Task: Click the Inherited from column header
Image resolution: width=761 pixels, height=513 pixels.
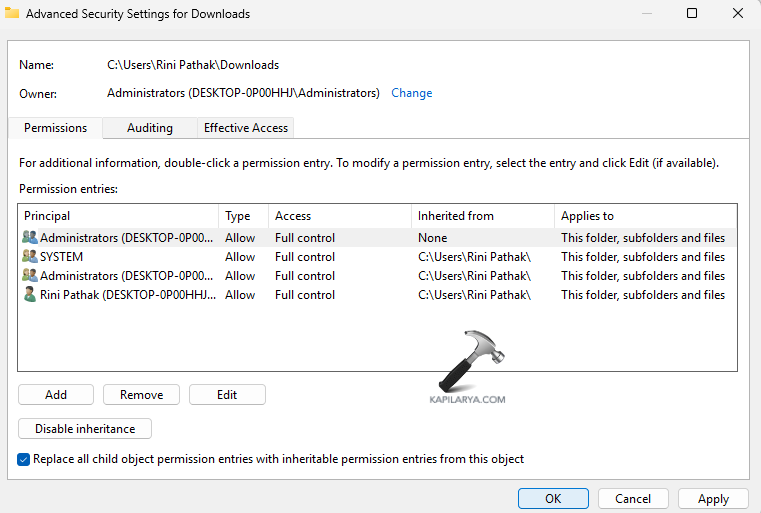Action: tap(483, 216)
